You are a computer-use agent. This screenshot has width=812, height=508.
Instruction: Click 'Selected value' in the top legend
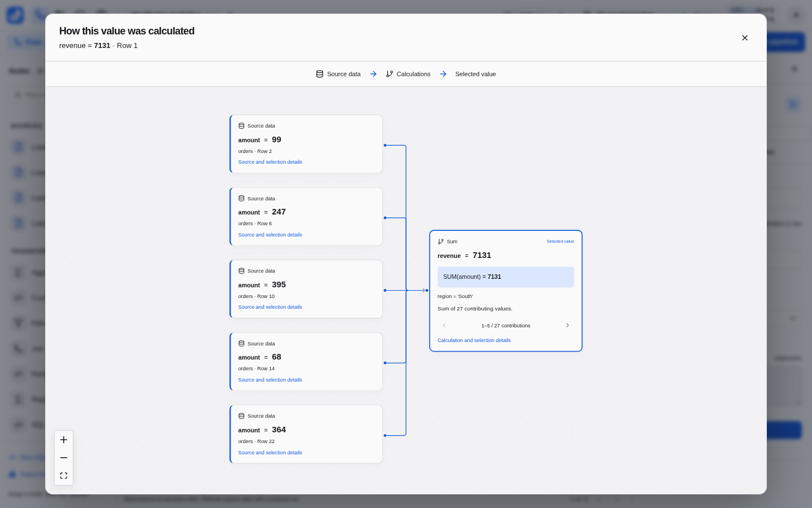pos(475,74)
